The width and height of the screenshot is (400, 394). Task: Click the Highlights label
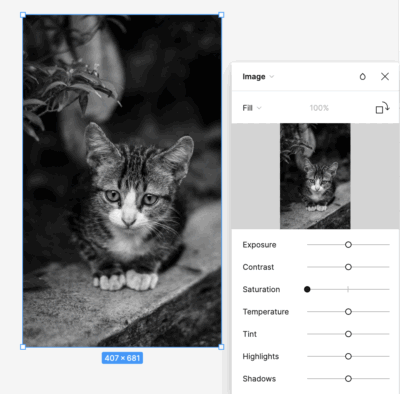coord(261,356)
